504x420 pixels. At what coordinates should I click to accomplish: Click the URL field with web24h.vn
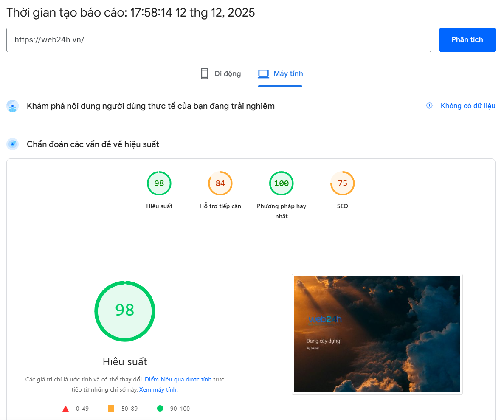coord(219,40)
